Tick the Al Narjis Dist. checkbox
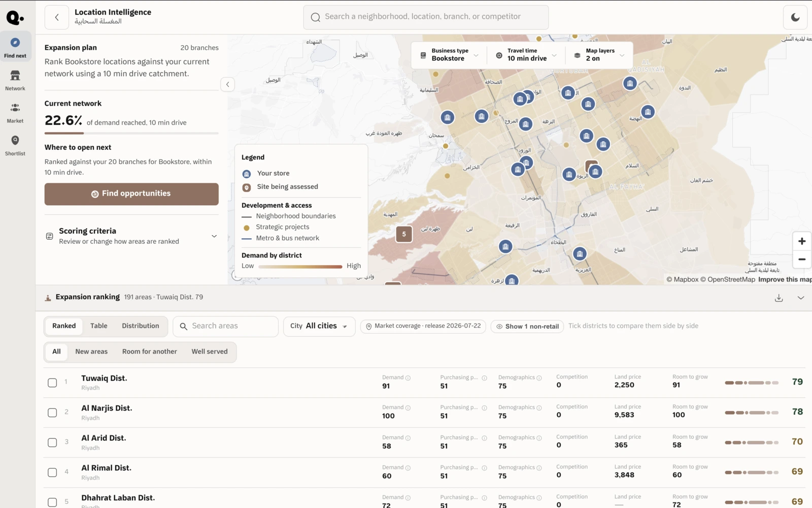This screenshot has width=812, height=508. coord(52,412)
